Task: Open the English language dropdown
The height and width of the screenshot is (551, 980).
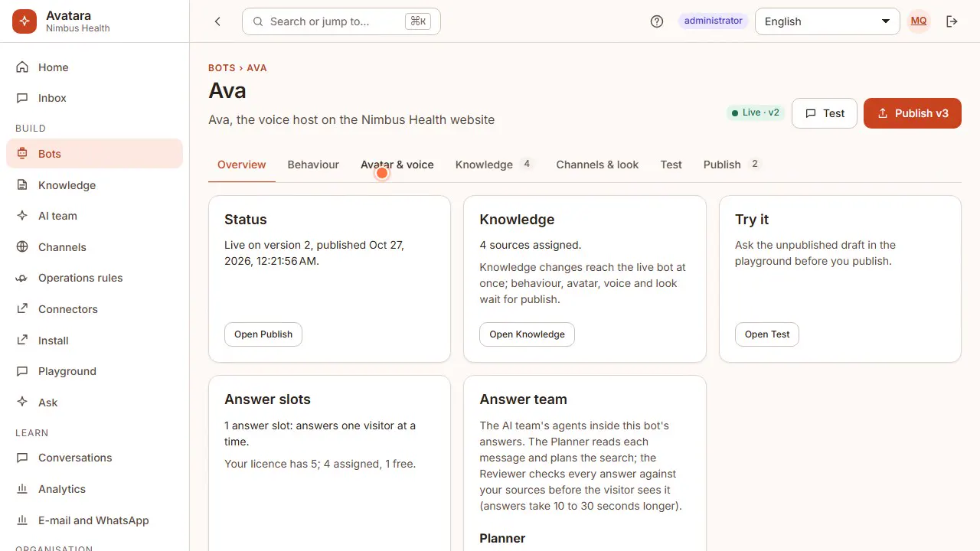Action: (827, 21)
